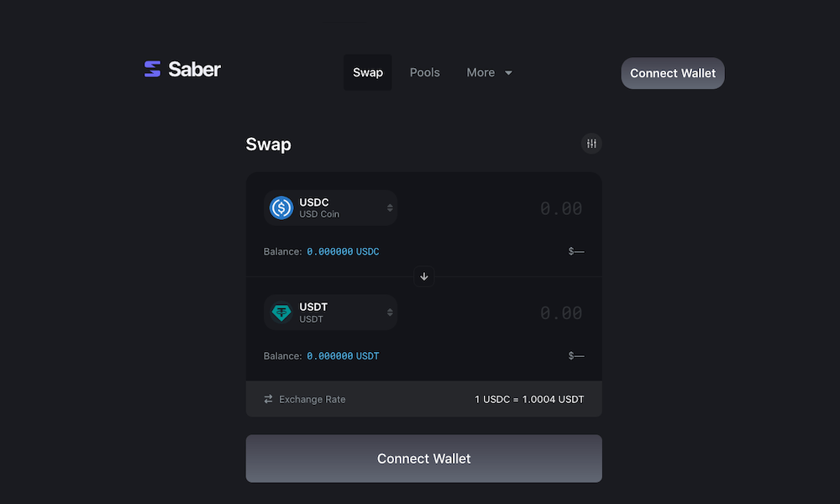Toggle the 1 USDC = 1.0004 USDT rate
The image size is (840, 504).
[x=529, y=400]
